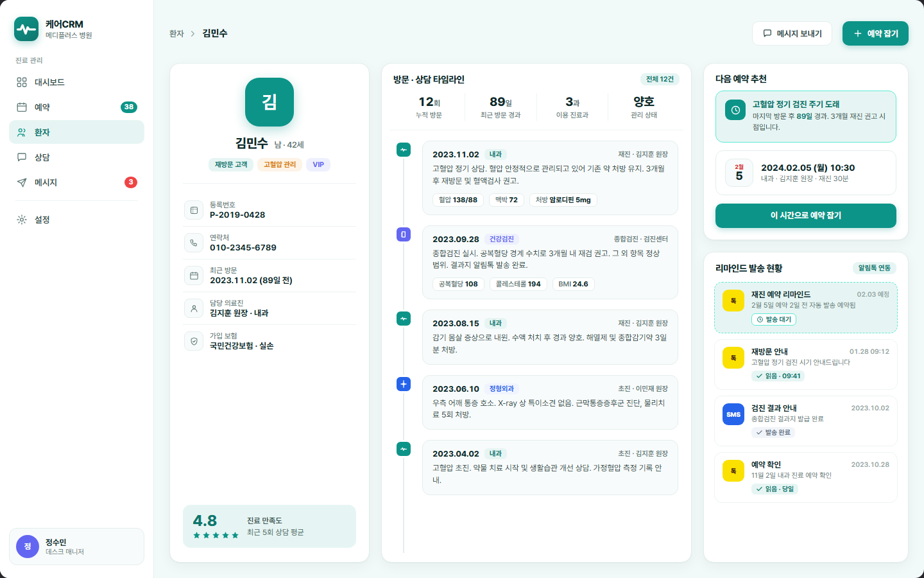Image resolution: width=924 pixels, height=578 pixels.
Task: Click the 읽음 · 09:41 status chip
Action: [778, 376]
